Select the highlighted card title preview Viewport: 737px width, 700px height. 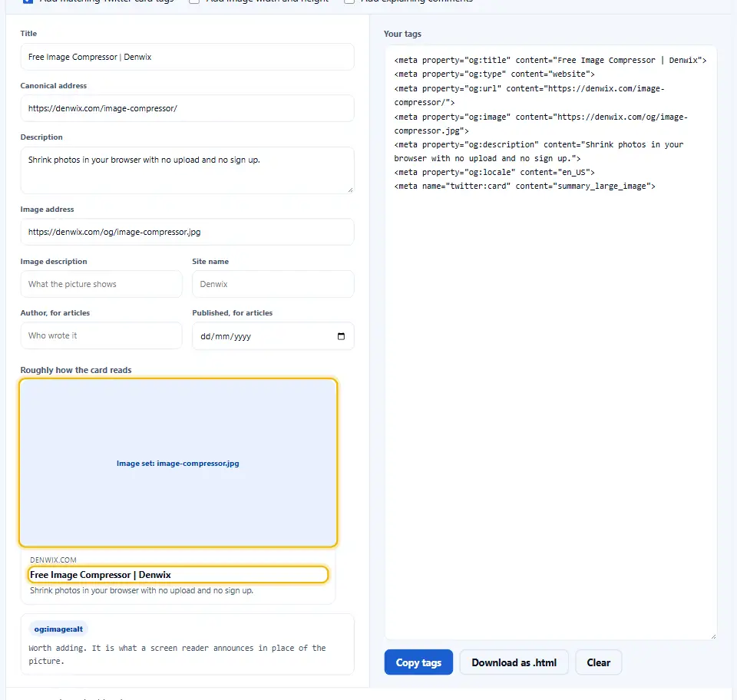coord(178,575)
